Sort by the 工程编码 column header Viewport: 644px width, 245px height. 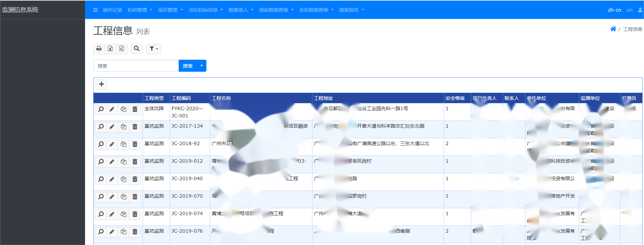coord(181,98)
